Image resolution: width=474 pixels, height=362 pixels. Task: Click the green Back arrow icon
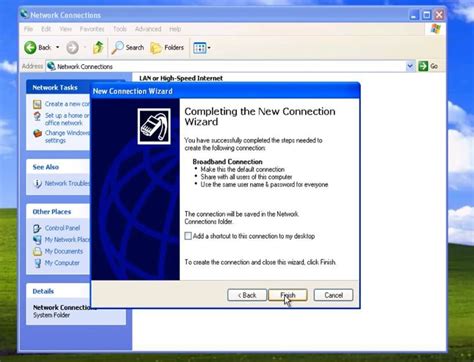click(x=30, y=48)
